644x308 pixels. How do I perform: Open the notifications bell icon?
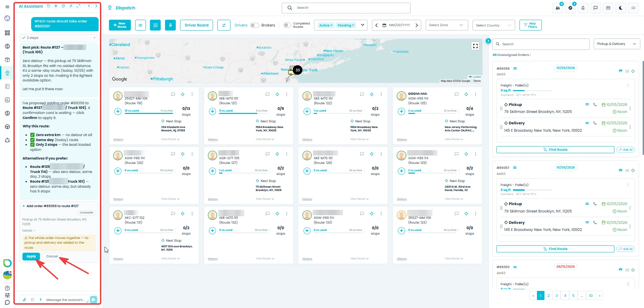pyautogui.click(x=583, y=8)
